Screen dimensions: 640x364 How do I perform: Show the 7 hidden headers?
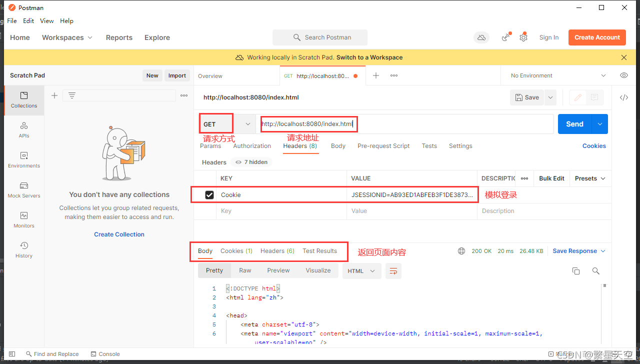[x=251, y=162]
